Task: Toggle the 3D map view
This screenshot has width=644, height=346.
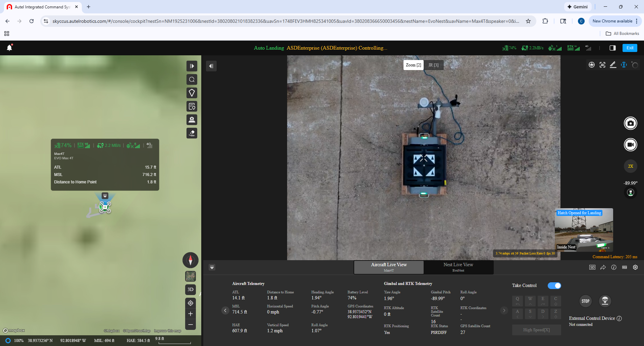Action: (190, 289)
